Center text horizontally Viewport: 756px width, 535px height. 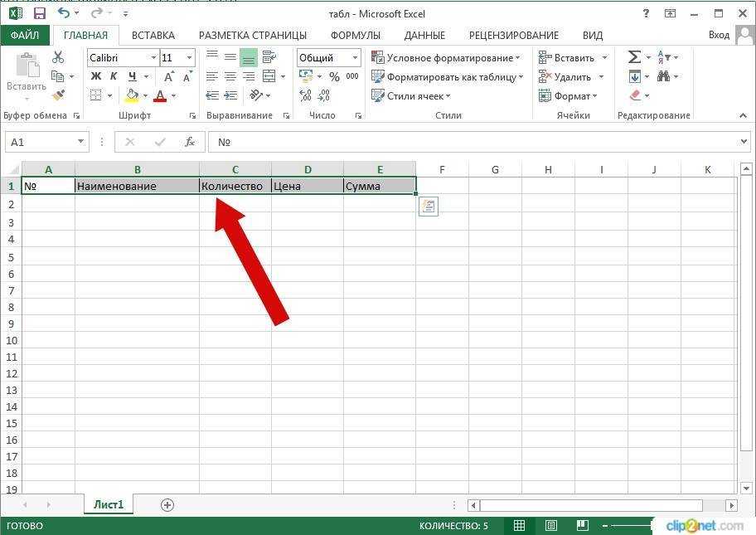pos(230,76)
